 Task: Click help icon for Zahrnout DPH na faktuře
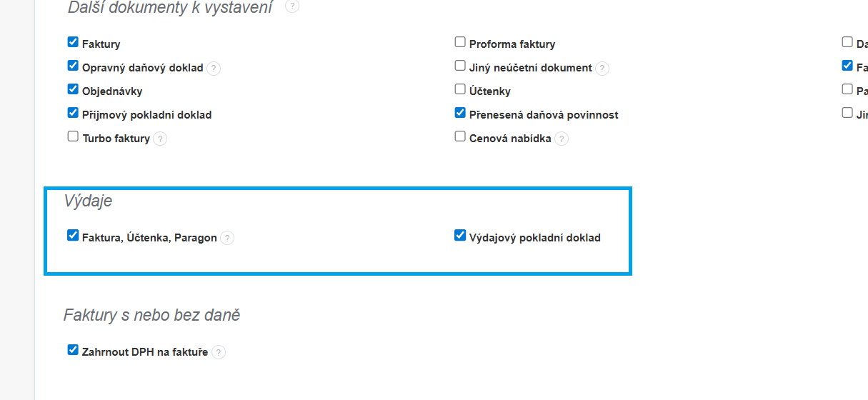219,352
